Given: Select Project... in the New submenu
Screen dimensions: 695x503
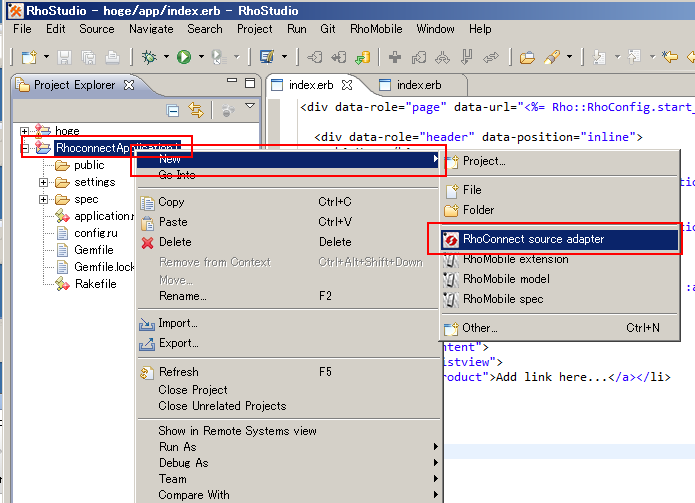Looking at the screenshot, I should (x=560, y=161).
